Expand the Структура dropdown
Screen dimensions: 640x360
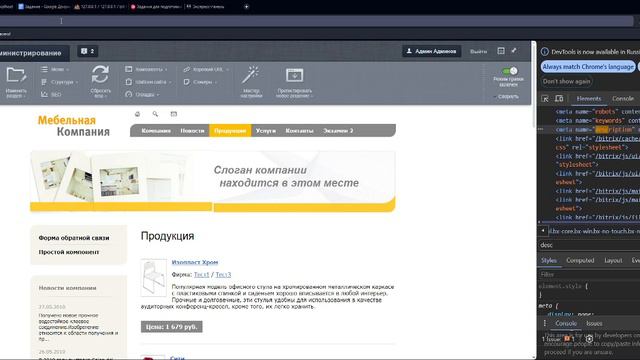tap(60, 82)
